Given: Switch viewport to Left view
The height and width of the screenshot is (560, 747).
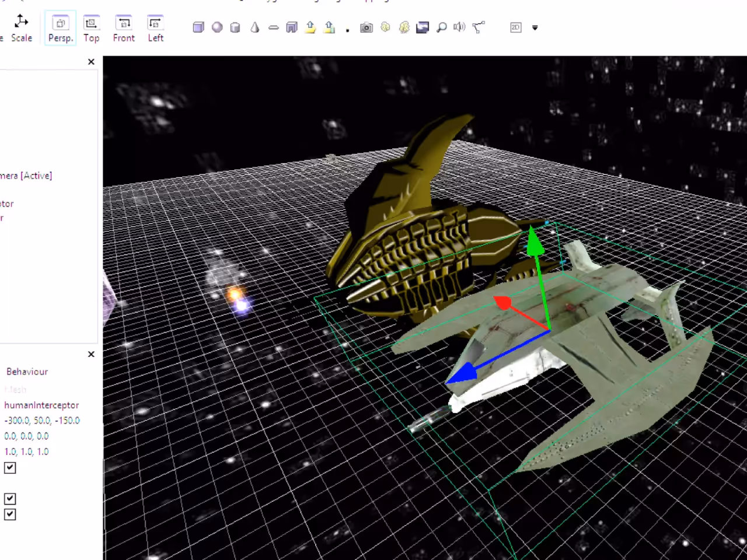Looking at the screenshot, I should 156,28.
